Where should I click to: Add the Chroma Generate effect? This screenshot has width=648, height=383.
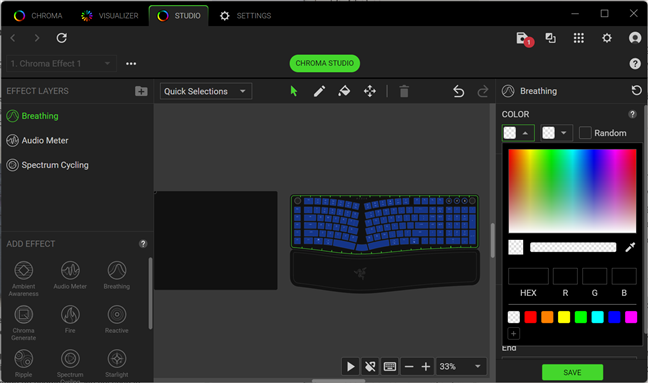[x=24, y=323]
